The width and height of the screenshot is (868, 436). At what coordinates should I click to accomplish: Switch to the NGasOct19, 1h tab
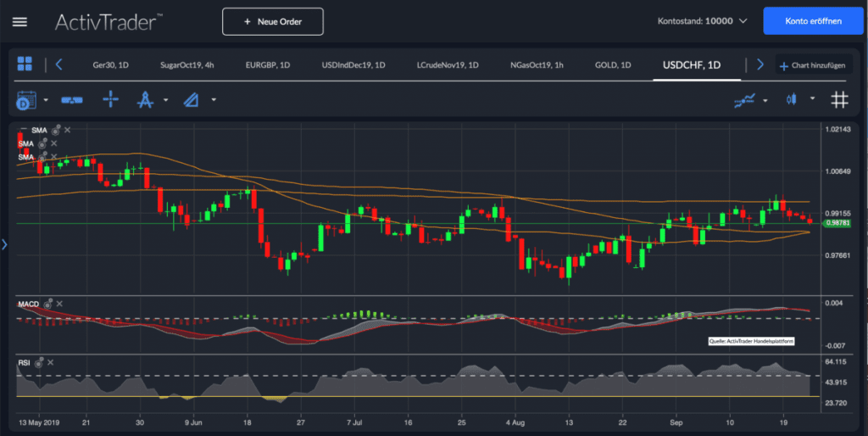(537, 64)
